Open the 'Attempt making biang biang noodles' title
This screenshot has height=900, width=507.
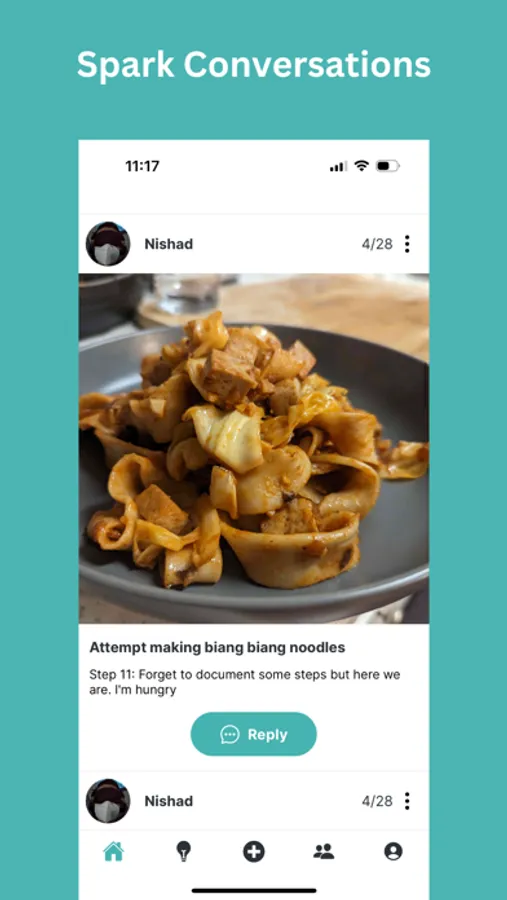(x=217, y=647)
